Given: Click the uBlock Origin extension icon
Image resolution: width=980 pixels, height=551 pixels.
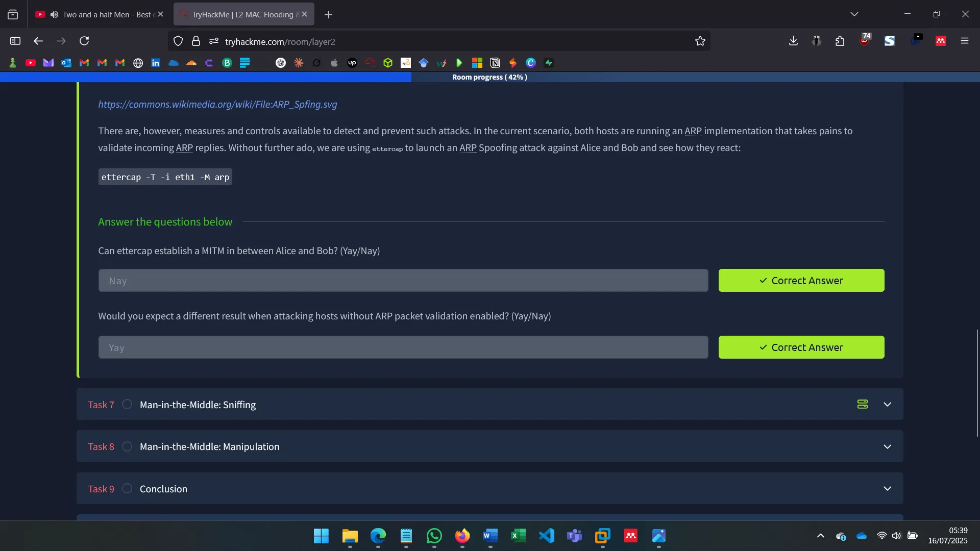Looking at the screenshot, I should point(865,41).
